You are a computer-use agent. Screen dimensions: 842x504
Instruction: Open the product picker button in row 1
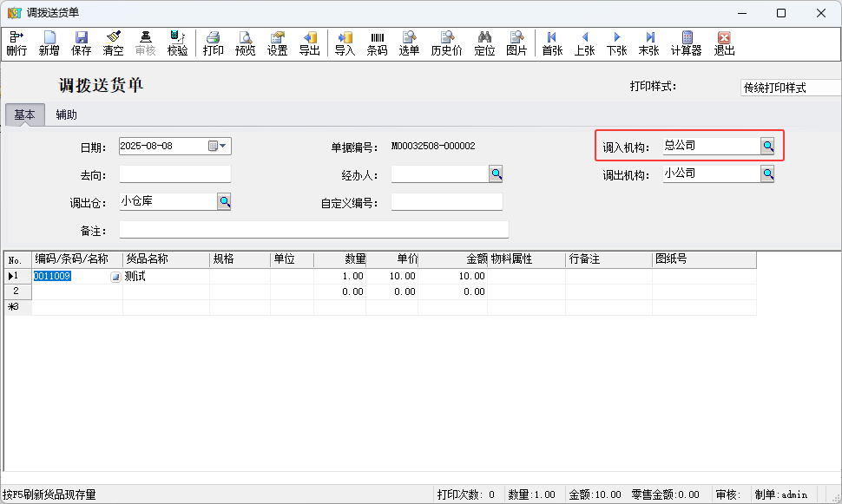115,277
